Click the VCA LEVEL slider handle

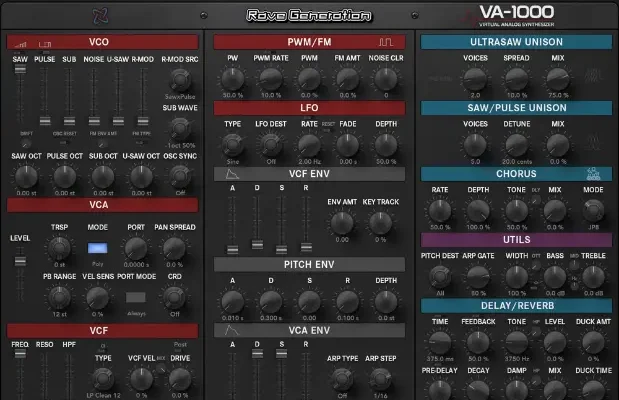click(16, 261)
